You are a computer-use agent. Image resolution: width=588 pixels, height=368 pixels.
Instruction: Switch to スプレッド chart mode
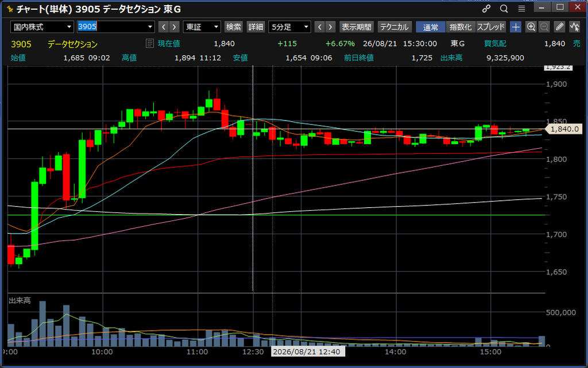click(491, 27)
